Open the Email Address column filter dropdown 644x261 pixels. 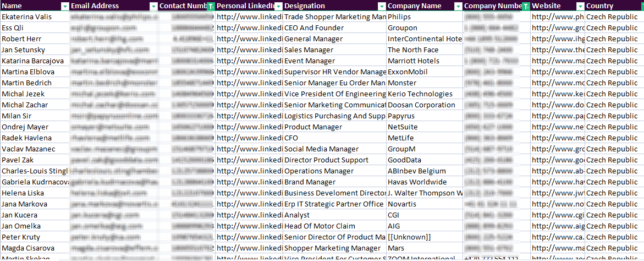[153, 6]
